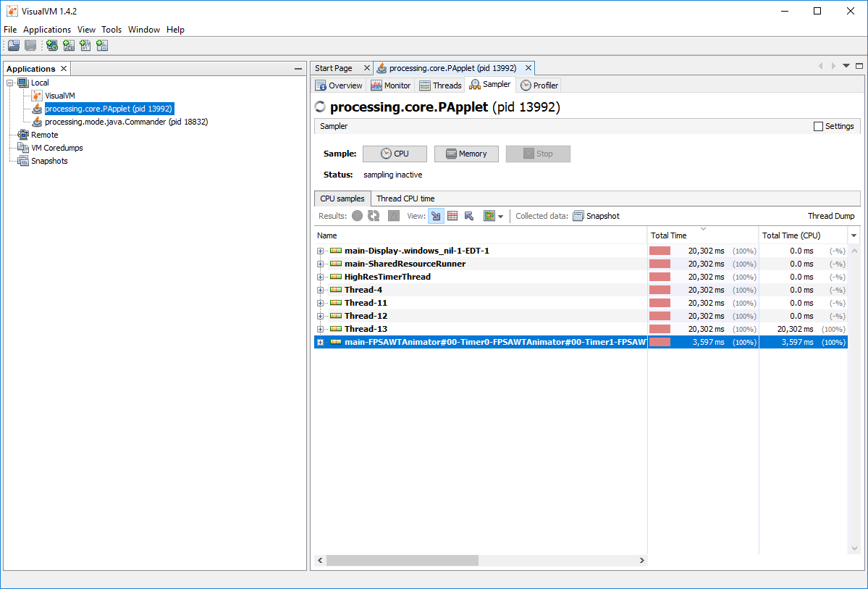
Task: Enable the Settings checkbox
Action: [819, 126]
